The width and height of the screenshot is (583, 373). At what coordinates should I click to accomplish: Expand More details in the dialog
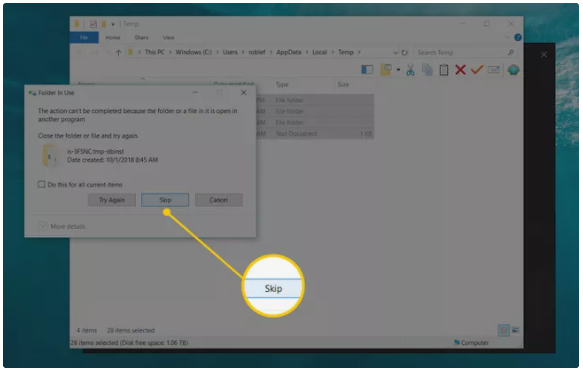(x=62, y=226)
